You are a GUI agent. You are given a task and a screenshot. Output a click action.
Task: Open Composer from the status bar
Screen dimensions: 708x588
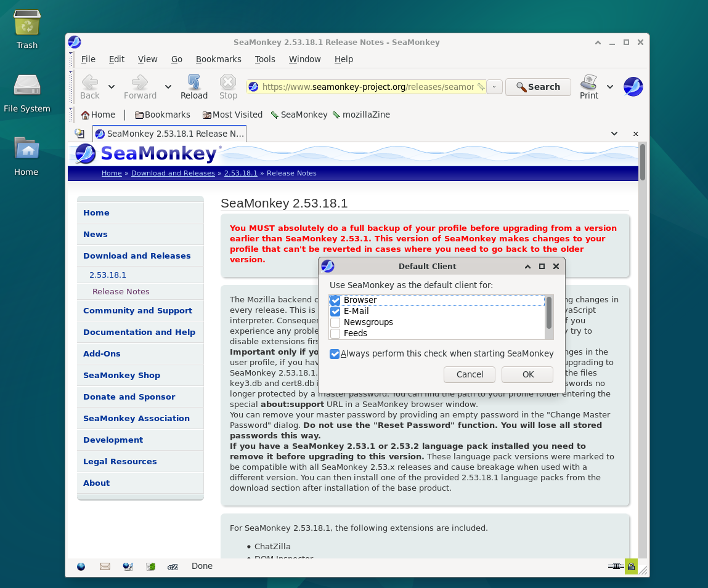click(128, 566)
